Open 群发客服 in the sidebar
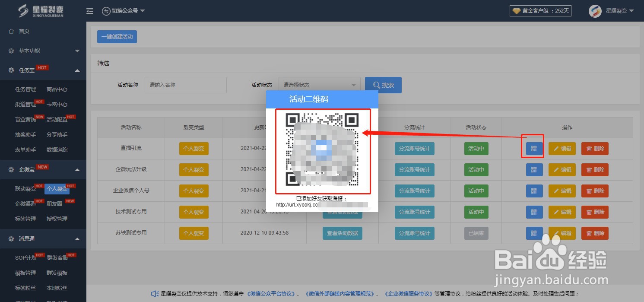 pos(57,258)
